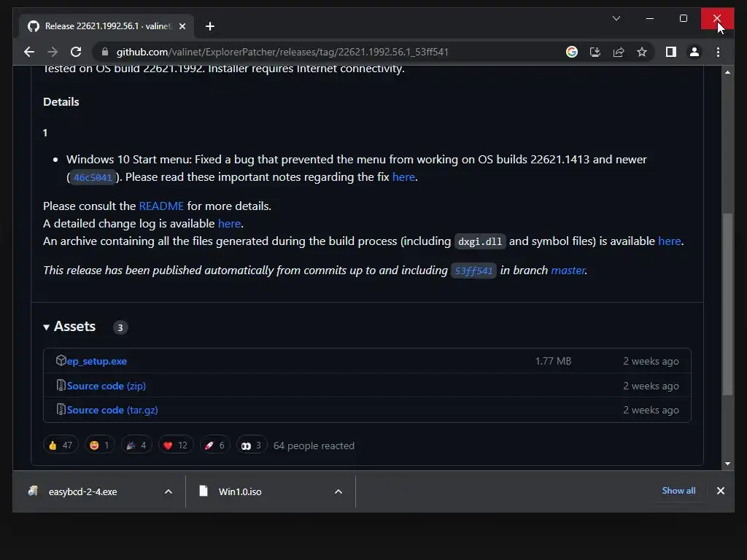The width and height of the screenshot is (747, 560).
Task: Toggle hooray party reaction with 4
Action: point(136,446)
